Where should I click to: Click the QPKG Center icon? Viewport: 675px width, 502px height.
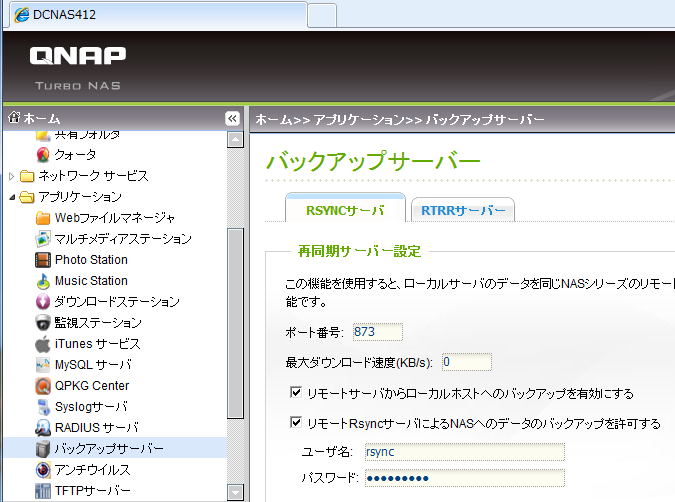coord(43,386)
